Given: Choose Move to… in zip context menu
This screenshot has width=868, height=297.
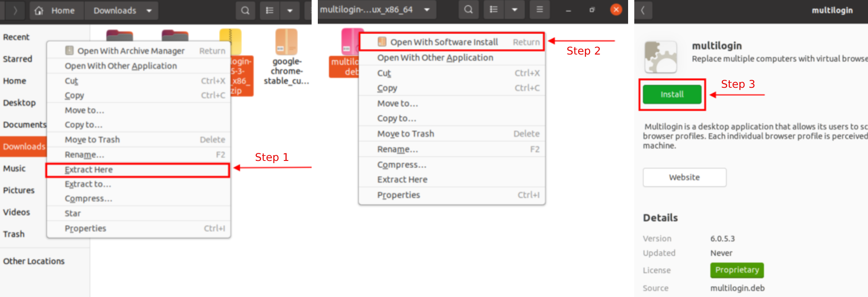Looking at the screenshot, I should click(139, 110).
